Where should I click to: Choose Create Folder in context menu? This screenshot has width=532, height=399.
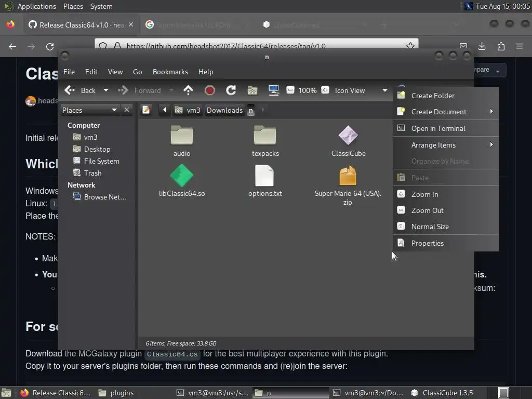(x=446, y=96)
